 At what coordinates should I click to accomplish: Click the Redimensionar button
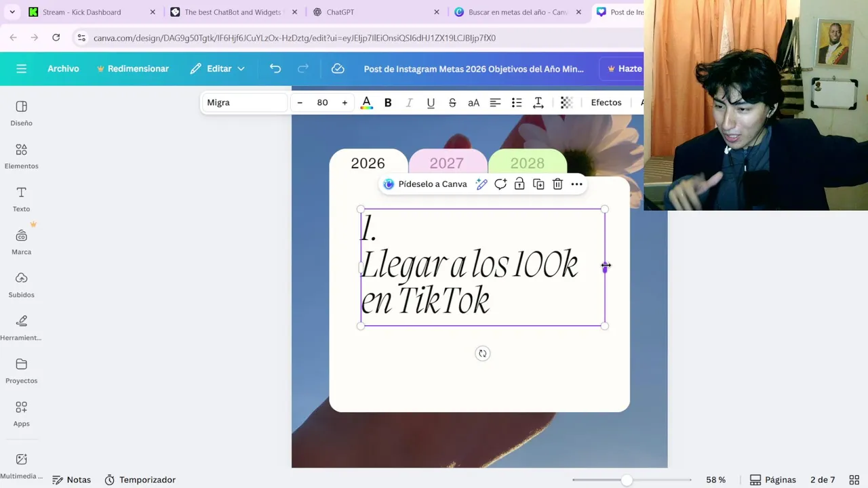click(x=133, y=68)
